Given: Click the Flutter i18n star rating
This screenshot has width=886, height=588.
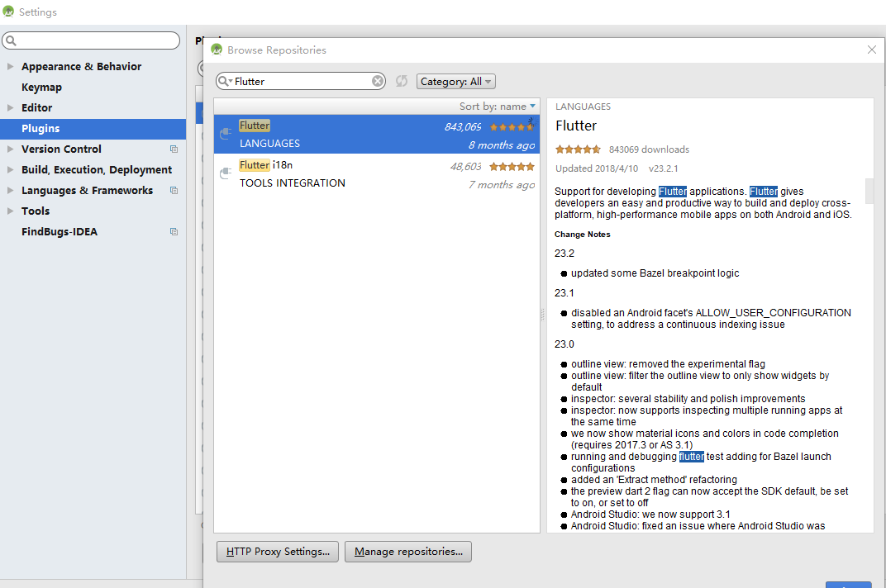Looking at the screenshot, I should [512, 167].
